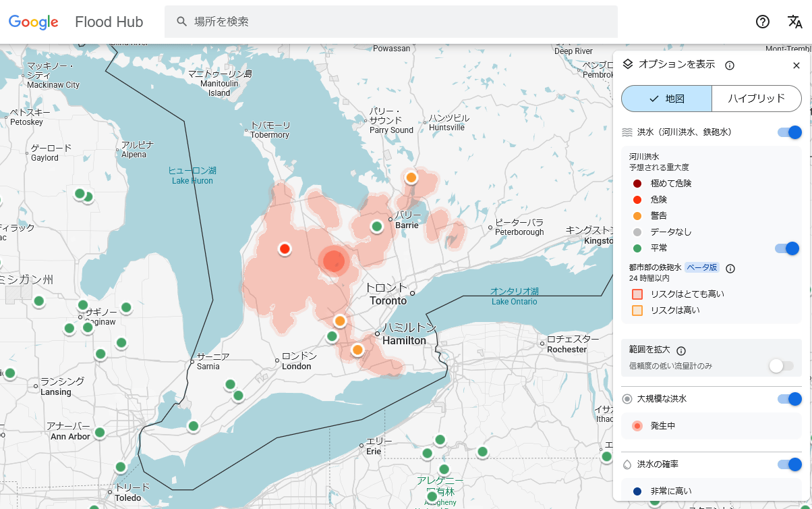Toggle the 洪水の確率 switch
The width and height of the screenshot is (812, 509).
(x=789, y=464)
